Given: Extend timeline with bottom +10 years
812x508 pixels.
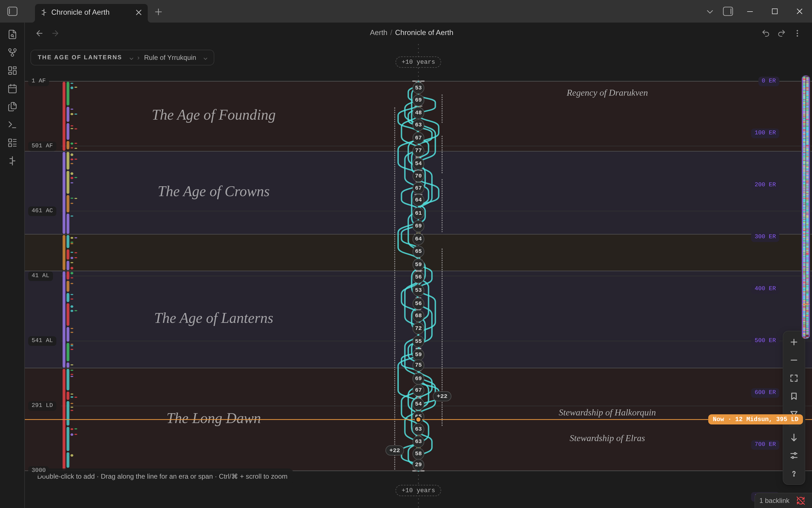Looking at the screenshot, I should click(x=418, y=490).
